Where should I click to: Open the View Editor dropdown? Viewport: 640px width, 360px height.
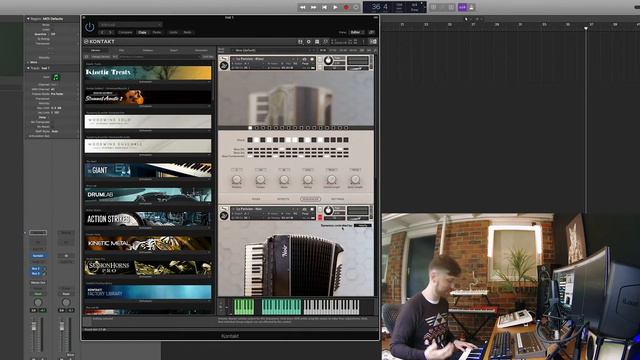tap(357, 32)
